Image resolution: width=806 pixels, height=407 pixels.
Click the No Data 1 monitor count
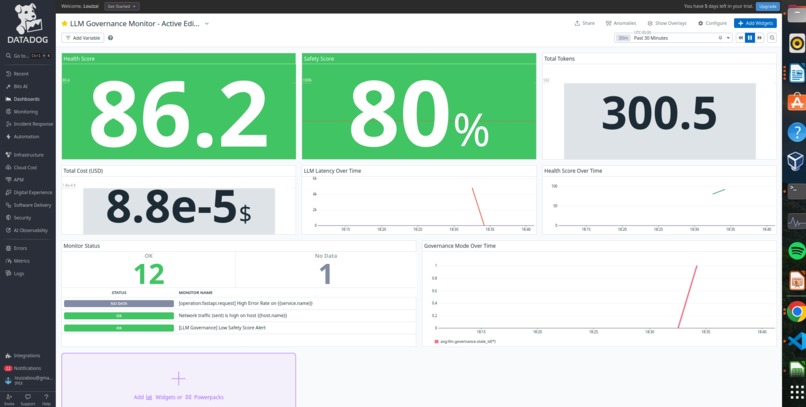click(x=326, y=274)
